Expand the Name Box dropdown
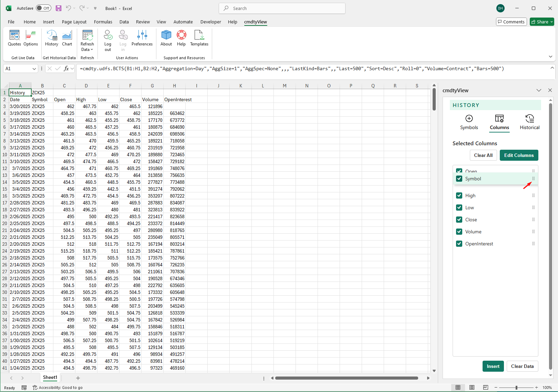Screen dimensions: 558x392 pyautogui.click(x=34, y=68)
